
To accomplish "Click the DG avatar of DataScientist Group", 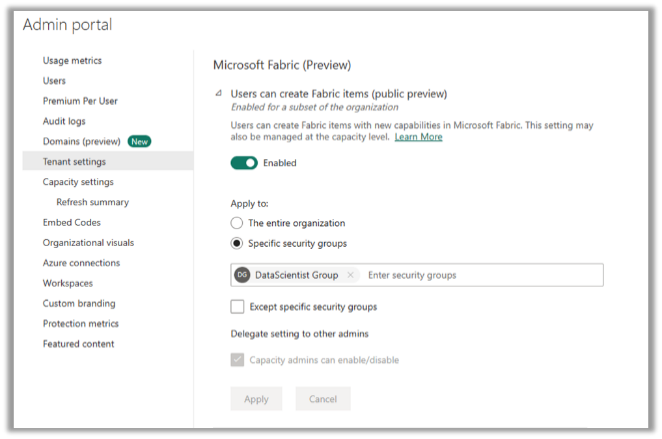I will point(242,275).
